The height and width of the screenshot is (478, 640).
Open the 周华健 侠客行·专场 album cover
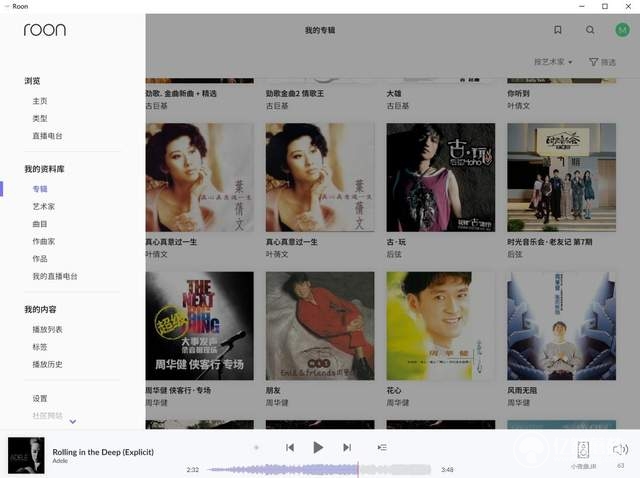pyautogui.click(x=200, y=326)
